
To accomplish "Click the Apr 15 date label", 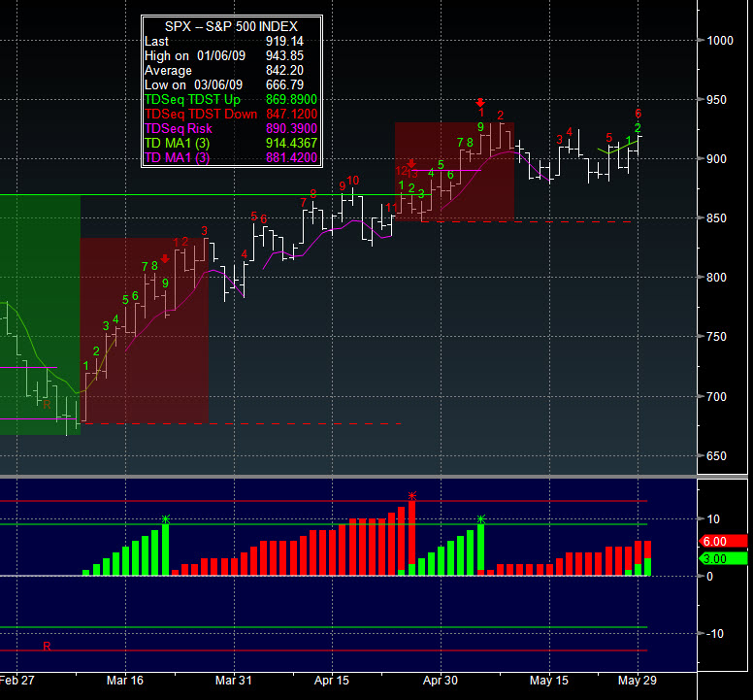I will pyautogui.click(x=332, y=681).
